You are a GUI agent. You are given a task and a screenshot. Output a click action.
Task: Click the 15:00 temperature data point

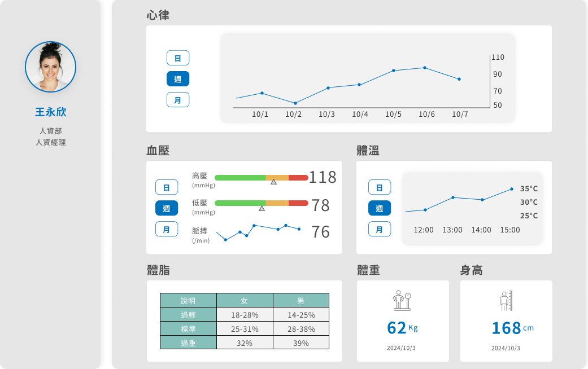[x=512, y=189]
